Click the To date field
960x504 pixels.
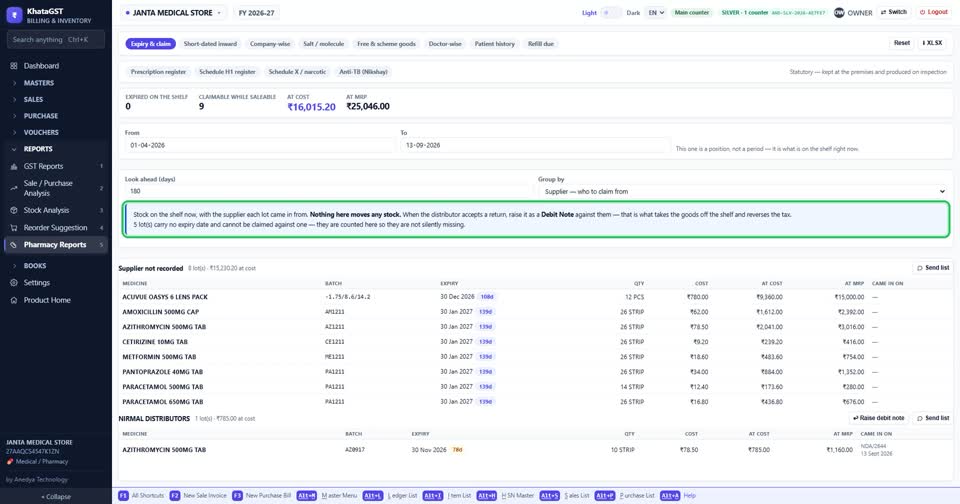pos(535,145)
